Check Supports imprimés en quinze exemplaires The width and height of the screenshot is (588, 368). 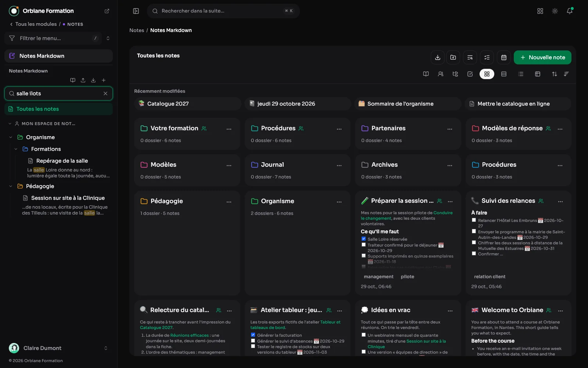point(363,256)
